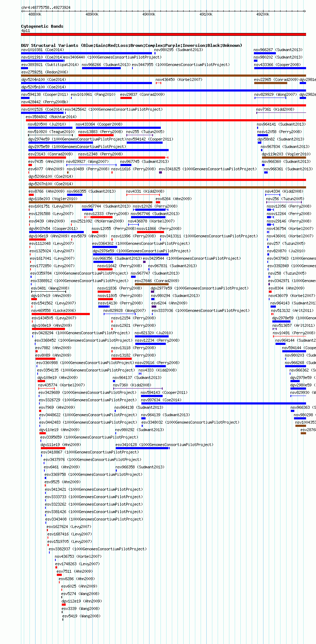
Task: Click esv5419 (Wang2008) label
Action: click(81, 616)
